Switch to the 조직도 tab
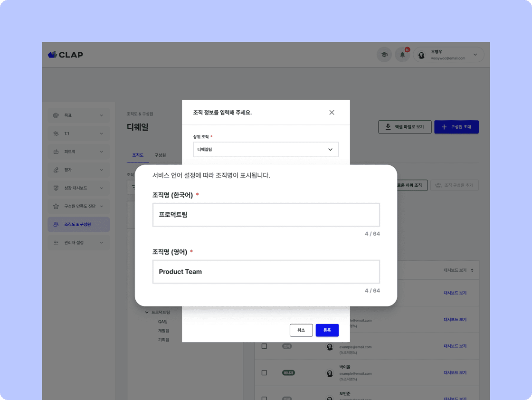532x400 pixels. pyautogui.click(x=138, y=155)
